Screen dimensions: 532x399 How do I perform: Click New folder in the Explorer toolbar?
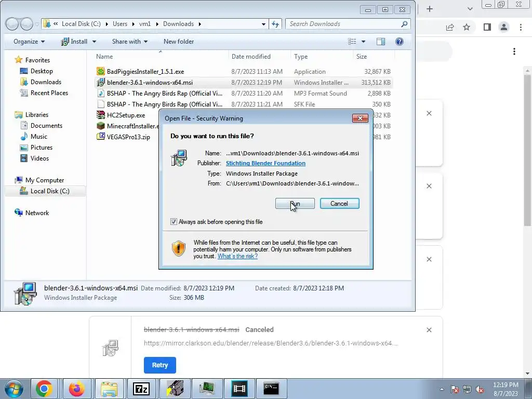coord(179,42)
